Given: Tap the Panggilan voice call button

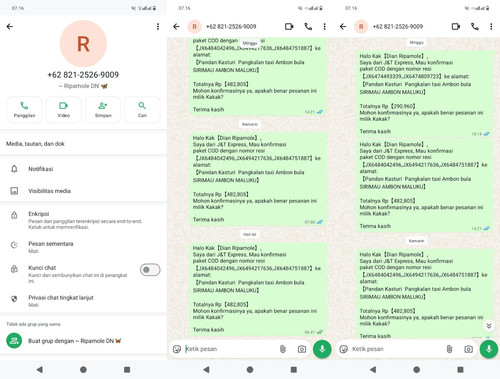Looking at the screenshot, I should pyautogui.click(x=24, y=110).
